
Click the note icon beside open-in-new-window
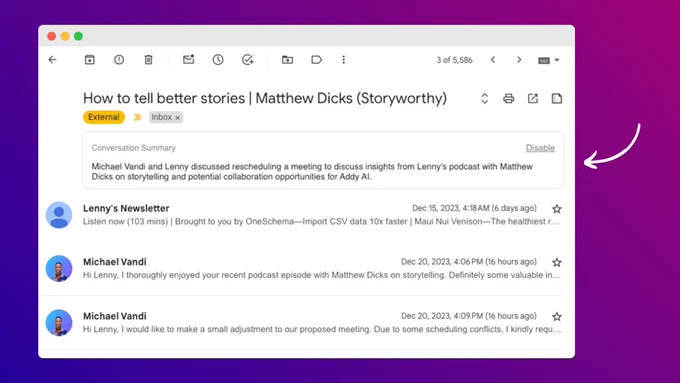coord(557,98)
